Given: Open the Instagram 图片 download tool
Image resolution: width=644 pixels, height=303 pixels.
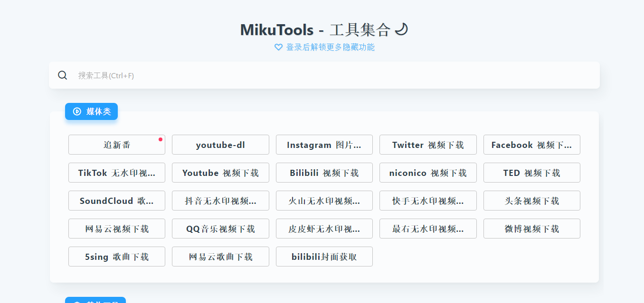Looking at the screenshot, I should click(324, 145).
